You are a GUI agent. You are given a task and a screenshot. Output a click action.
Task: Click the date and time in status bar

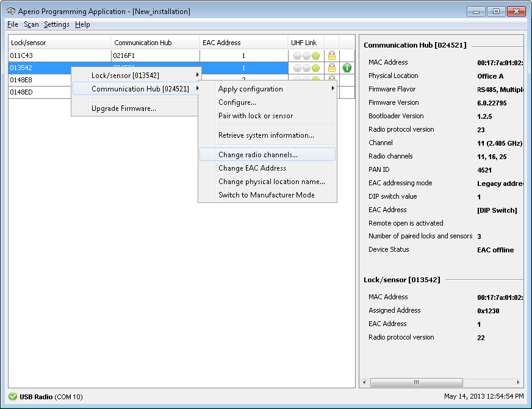coord(483,396)
